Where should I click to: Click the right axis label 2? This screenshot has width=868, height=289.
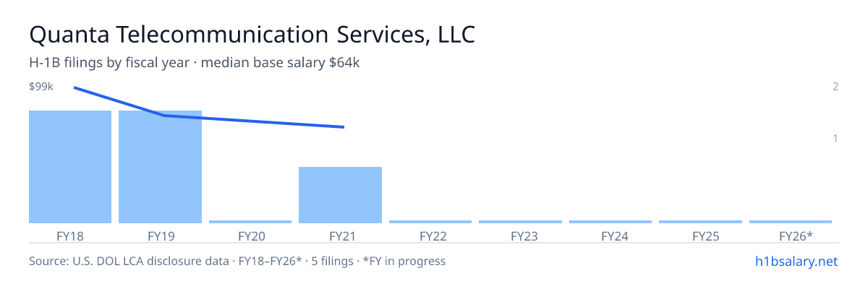click(835, 87)
